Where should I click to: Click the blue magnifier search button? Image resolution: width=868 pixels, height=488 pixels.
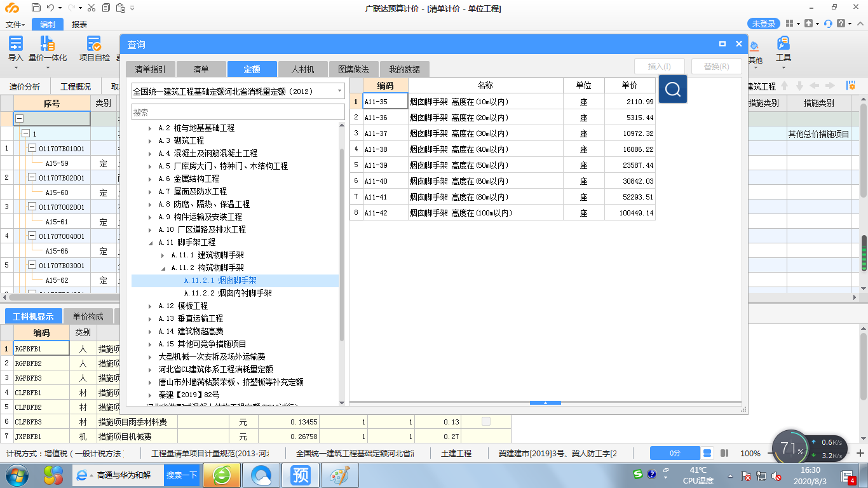pyautogui.click(x=673, y=89)
